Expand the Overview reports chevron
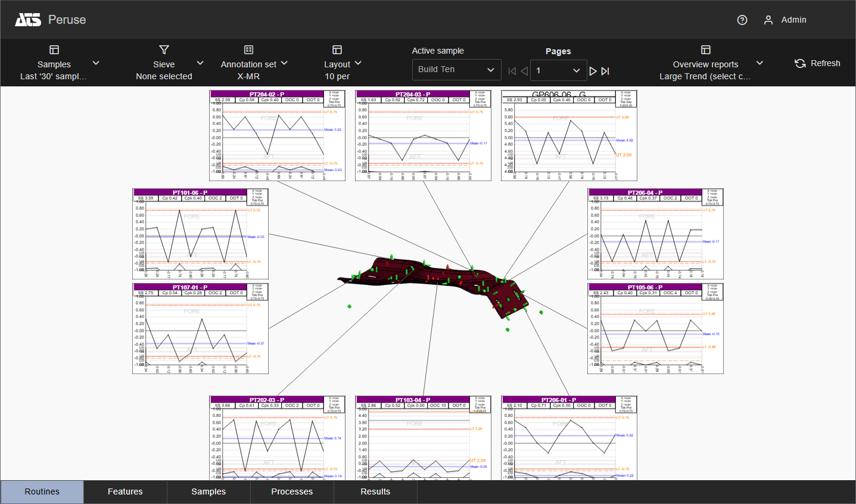This screenshot has height=504, width=856. 759,63
